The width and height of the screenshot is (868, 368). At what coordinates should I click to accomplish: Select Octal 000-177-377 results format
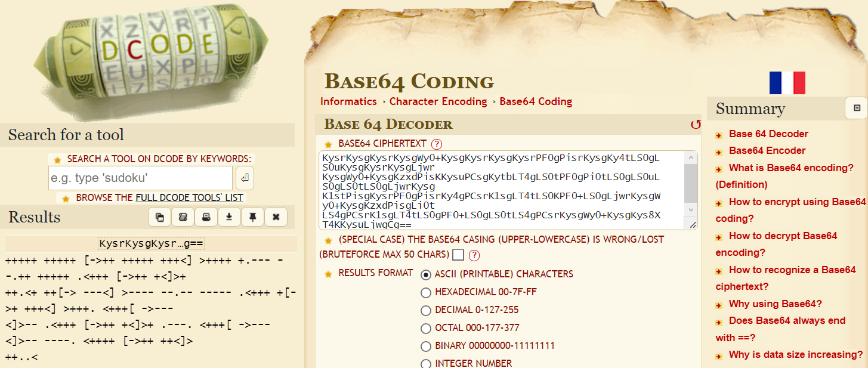coord(426,328)
